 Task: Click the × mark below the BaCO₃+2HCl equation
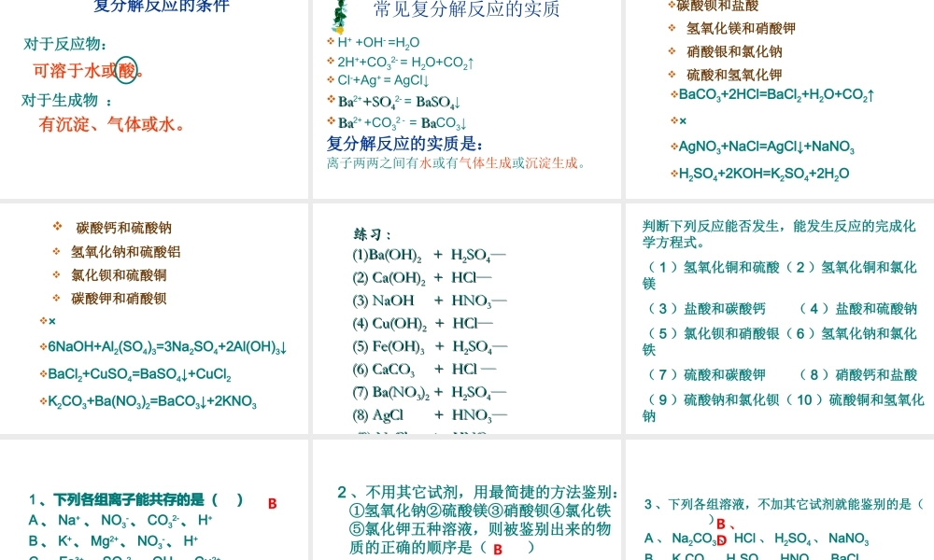(x=683, y=120)
